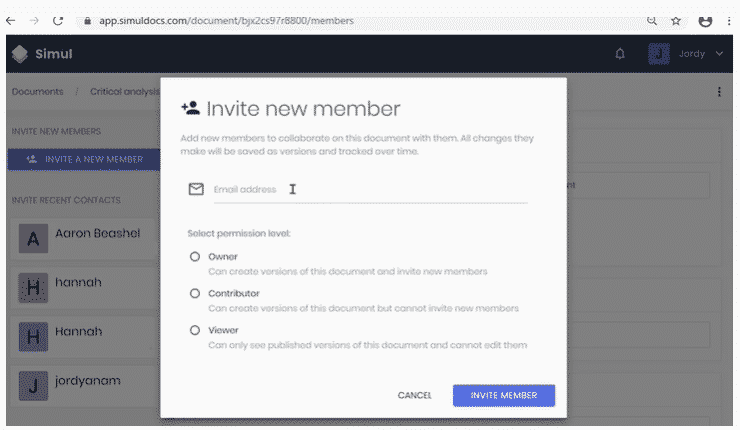This screenshot has width=740, height=430.
Task: Click the browser reload icon
Action: coord(58,21)
